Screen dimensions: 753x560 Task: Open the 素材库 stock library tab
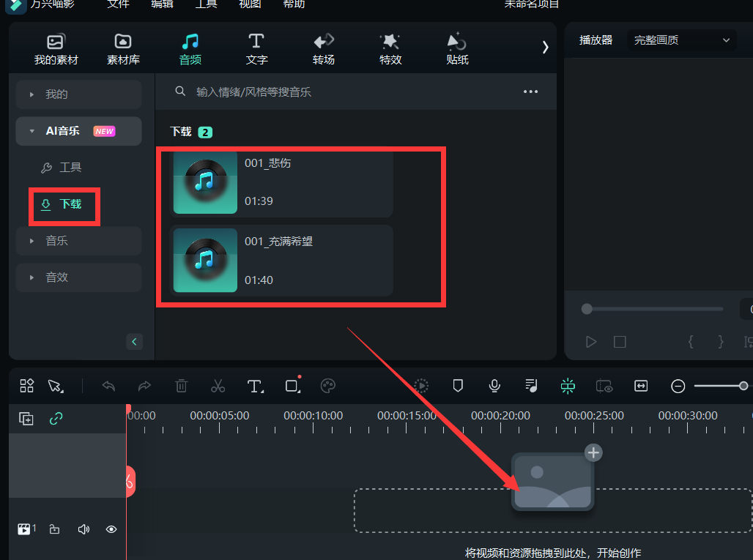123,50
